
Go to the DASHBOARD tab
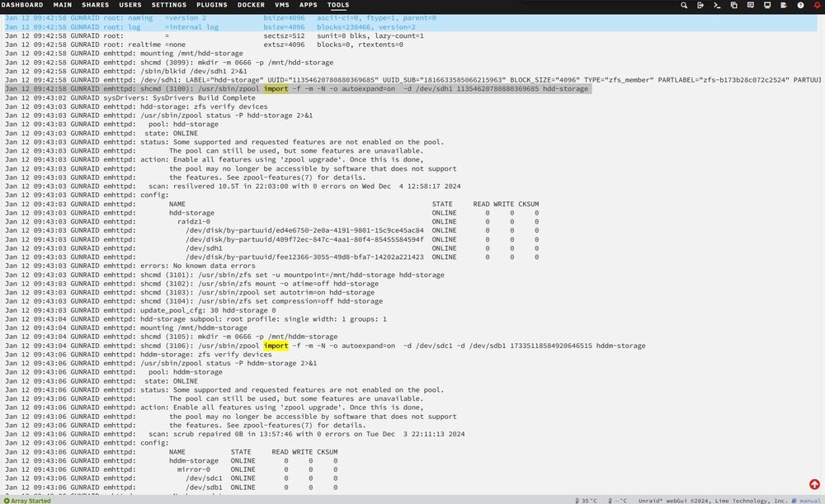click(x=22, y=5)
